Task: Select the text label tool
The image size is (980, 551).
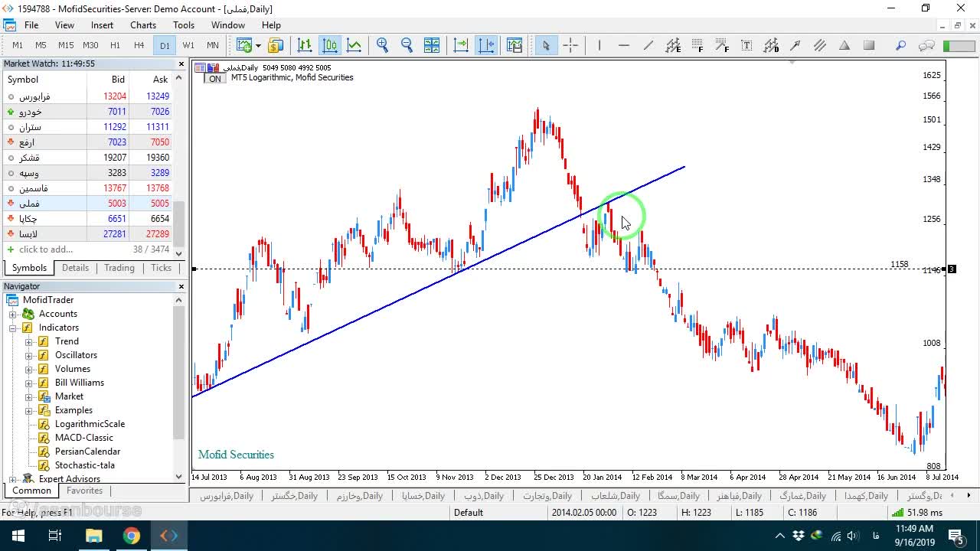Action: 746,45
